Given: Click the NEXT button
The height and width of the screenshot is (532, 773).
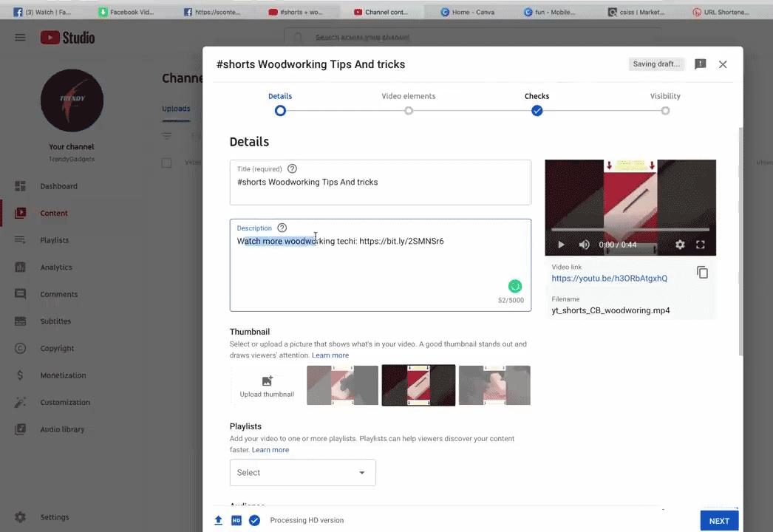Looking at the screenshot, I should pos(718,520).
